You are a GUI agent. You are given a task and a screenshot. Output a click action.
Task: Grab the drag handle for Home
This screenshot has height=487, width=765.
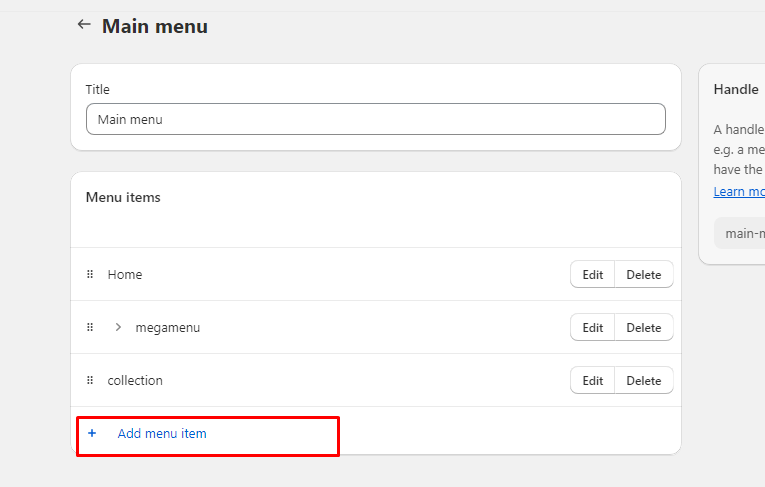90,274
